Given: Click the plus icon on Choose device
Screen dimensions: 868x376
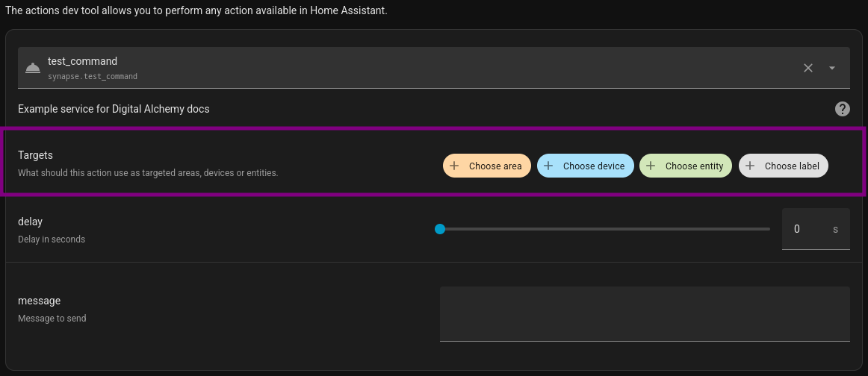Looking at the screenshot, I should click(548, 166).
